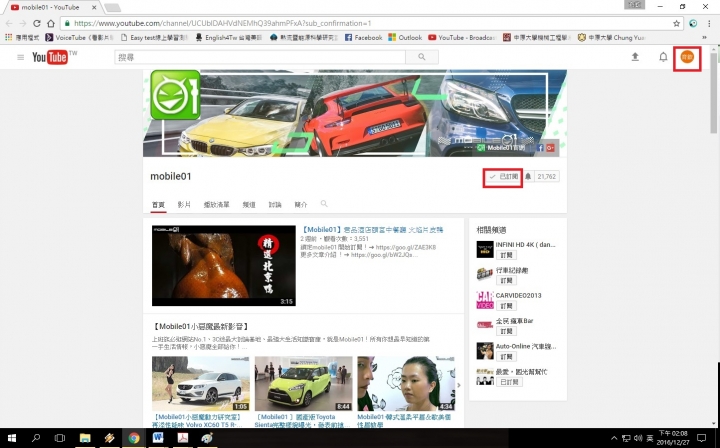
Task: Focus the Chrome address bar
Action: (367, 23)
